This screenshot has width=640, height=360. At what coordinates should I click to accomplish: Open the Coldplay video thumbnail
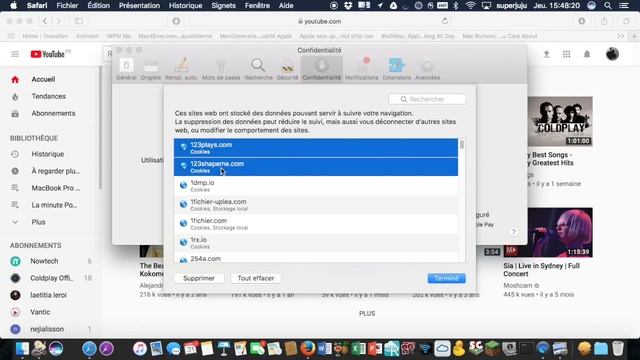560,121
